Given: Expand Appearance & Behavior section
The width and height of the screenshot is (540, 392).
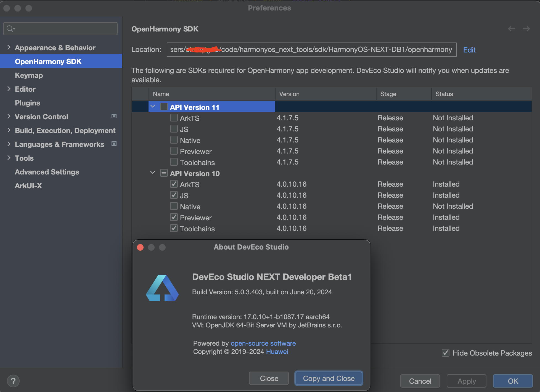Looking at the screenshot, I should click(x=9, y=47).
